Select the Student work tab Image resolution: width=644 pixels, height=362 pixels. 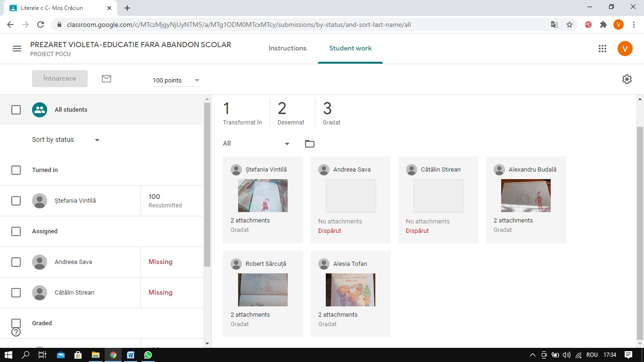[x=350, y=49]
